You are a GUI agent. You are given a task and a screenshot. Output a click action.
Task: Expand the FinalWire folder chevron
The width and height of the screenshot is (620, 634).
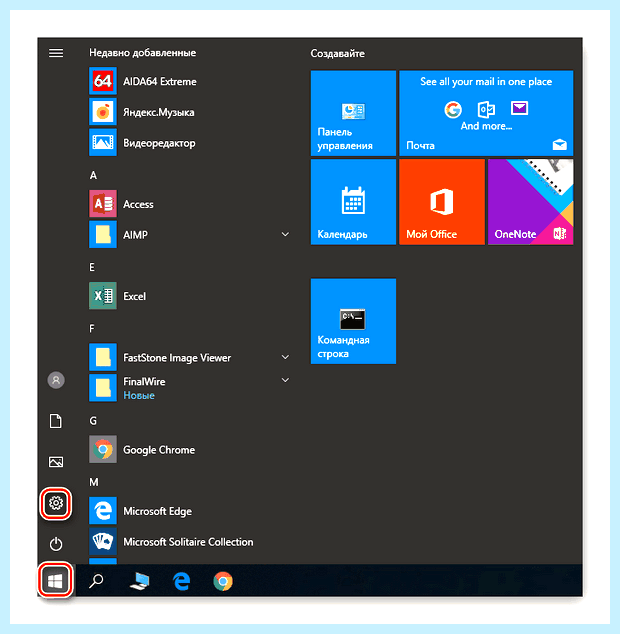pyautogui.click(x=285, y=380)
